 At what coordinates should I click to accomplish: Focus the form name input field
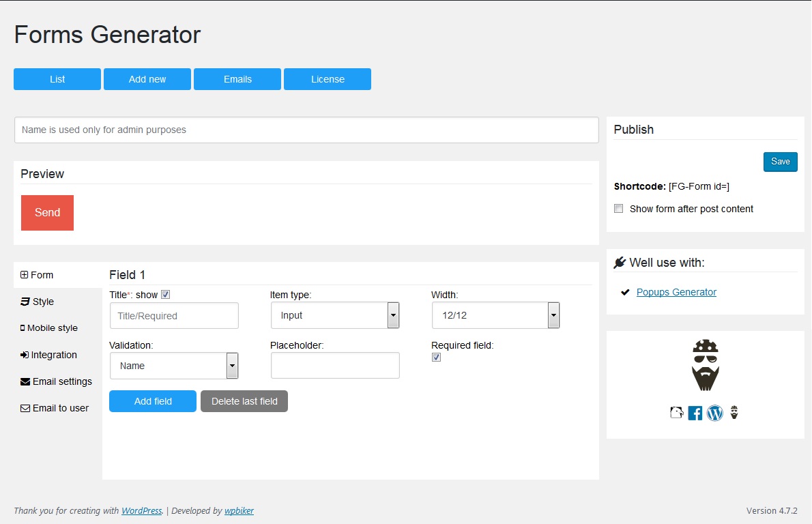tap(306, 130)
